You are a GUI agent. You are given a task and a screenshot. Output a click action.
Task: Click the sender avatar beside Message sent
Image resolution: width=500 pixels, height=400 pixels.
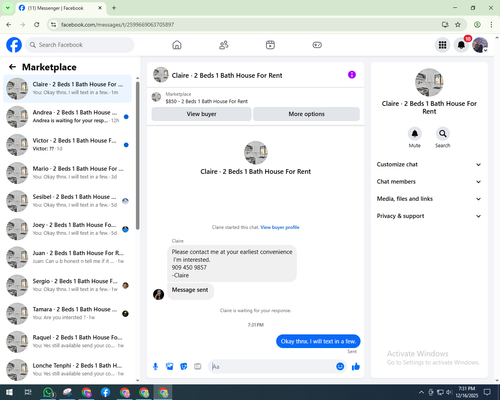158,294
